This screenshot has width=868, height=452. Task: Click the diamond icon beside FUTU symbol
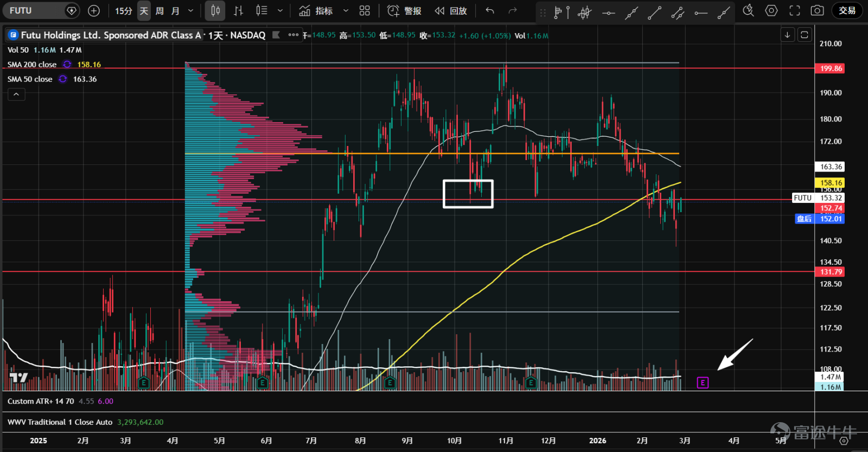pos(71,10)
